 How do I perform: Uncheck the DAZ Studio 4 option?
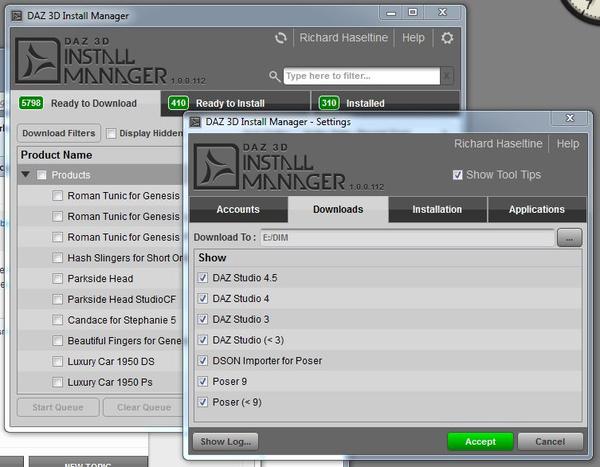(202, 298)
